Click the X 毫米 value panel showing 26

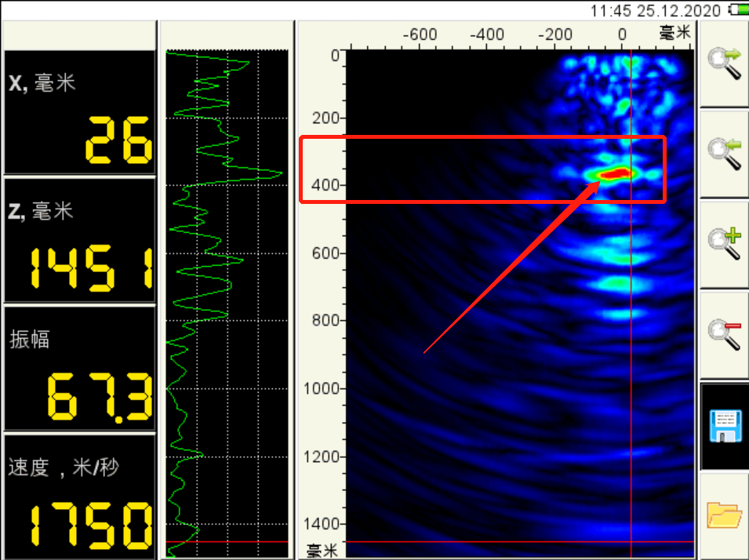coord(79,113)
